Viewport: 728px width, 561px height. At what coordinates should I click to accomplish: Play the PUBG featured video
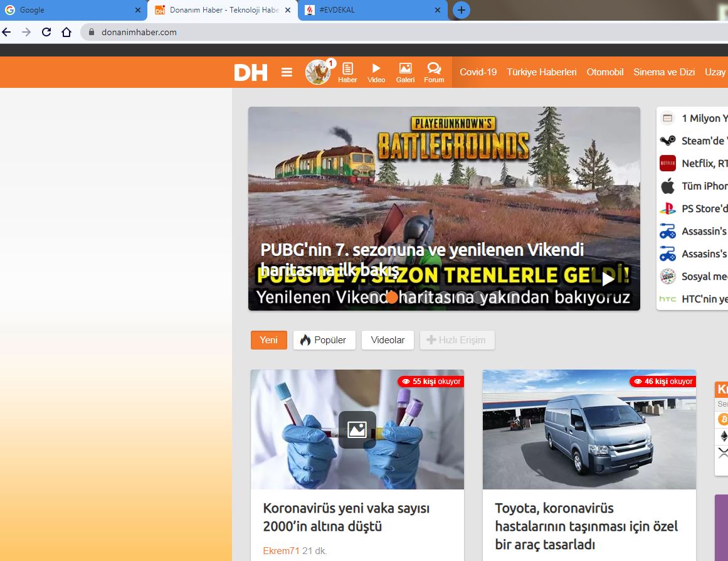coord(608,279)
